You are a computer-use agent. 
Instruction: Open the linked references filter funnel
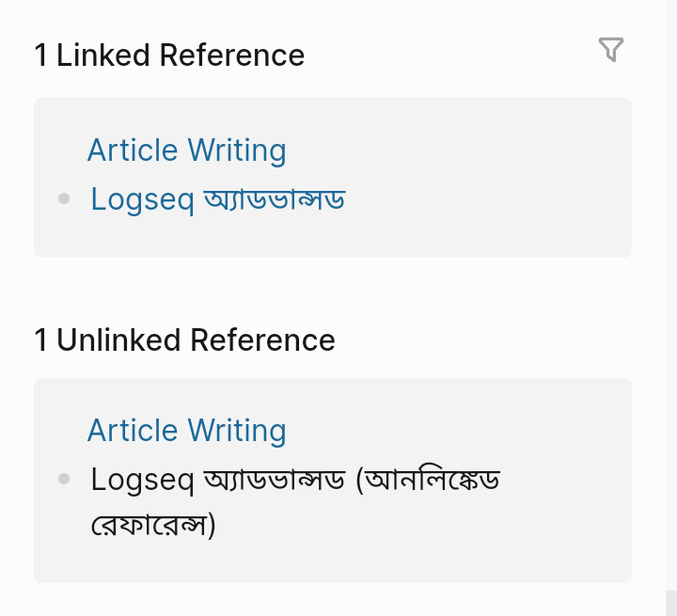pos(611,50)
